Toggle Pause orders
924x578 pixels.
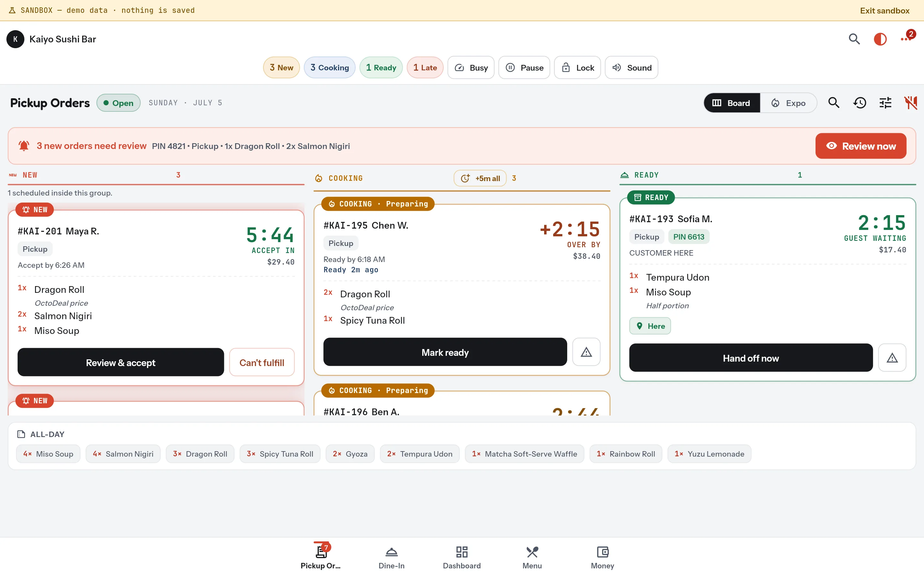(x=524, y=68)
